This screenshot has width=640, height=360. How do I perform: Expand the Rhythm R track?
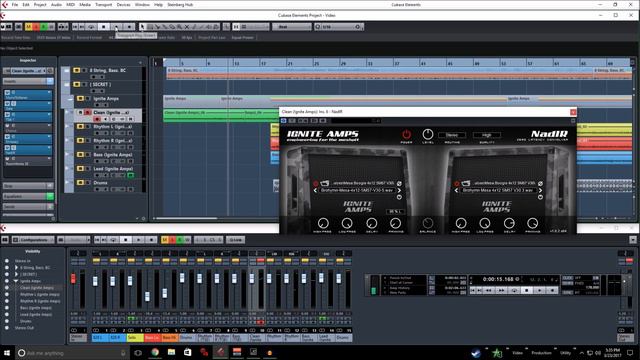tap(67, 140)
